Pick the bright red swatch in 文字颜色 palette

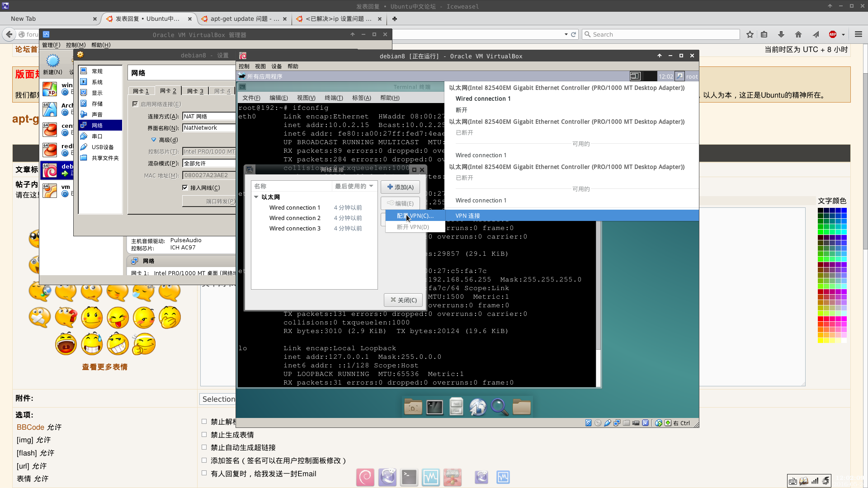click(821, 319)
